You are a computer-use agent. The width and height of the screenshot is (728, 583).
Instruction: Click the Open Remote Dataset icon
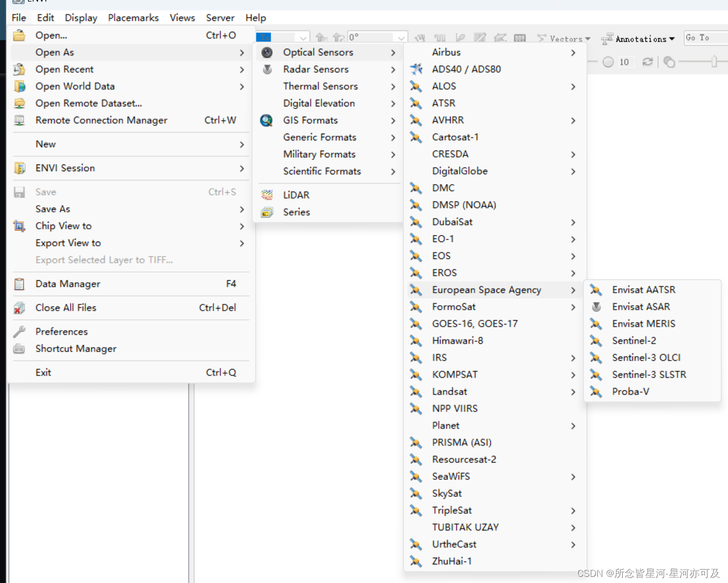[19, 103]
